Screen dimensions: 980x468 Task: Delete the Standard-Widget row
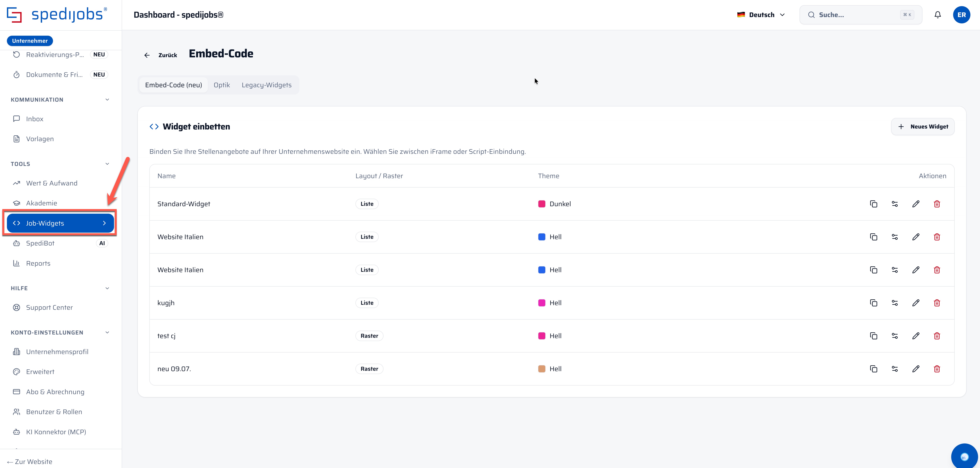pyautogui.click(x=937, y=204)
